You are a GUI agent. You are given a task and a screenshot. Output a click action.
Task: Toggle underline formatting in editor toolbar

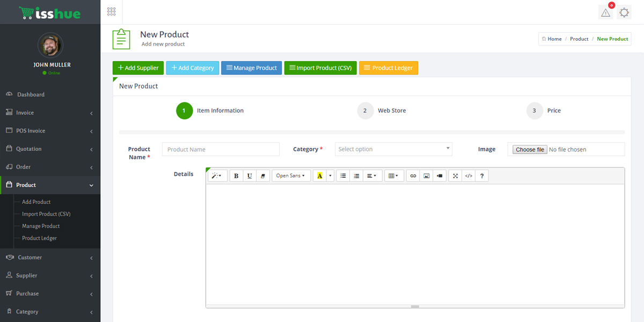tap(250, 176)
